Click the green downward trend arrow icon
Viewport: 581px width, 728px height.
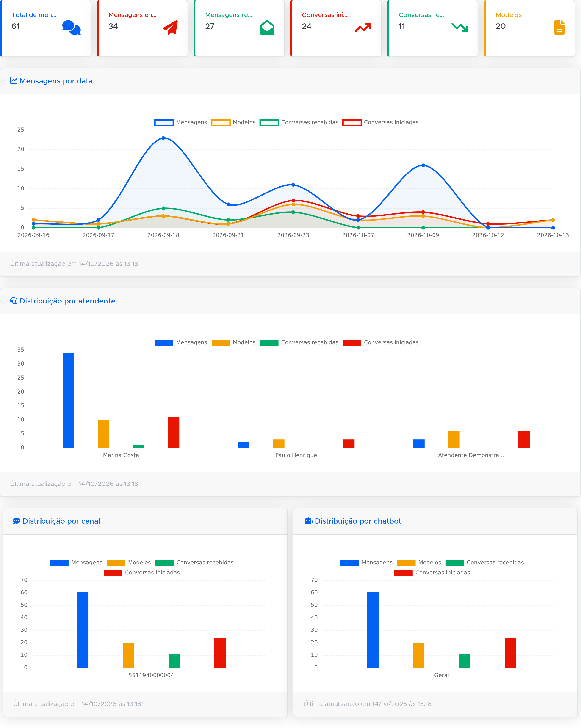click(460, 27)
